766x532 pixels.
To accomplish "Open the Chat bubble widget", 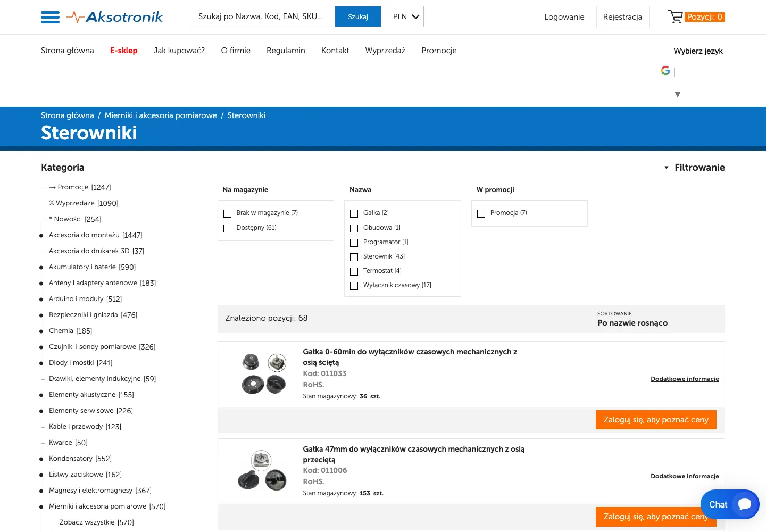I will 730,504.
